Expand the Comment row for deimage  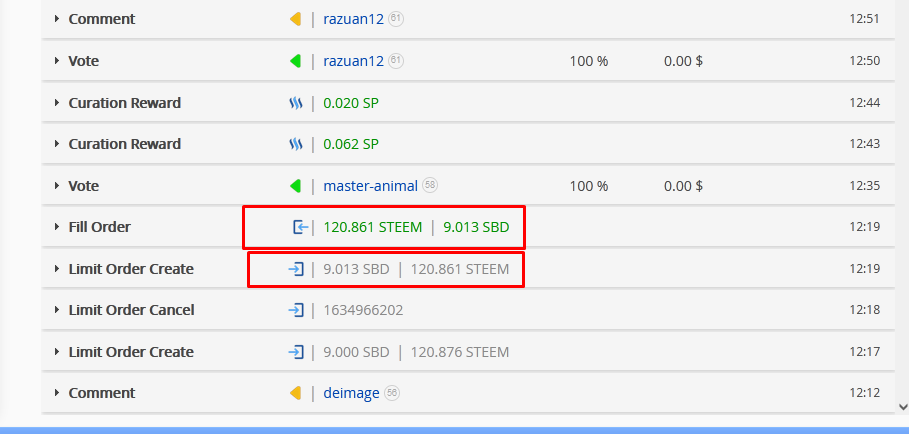(57, 393)
